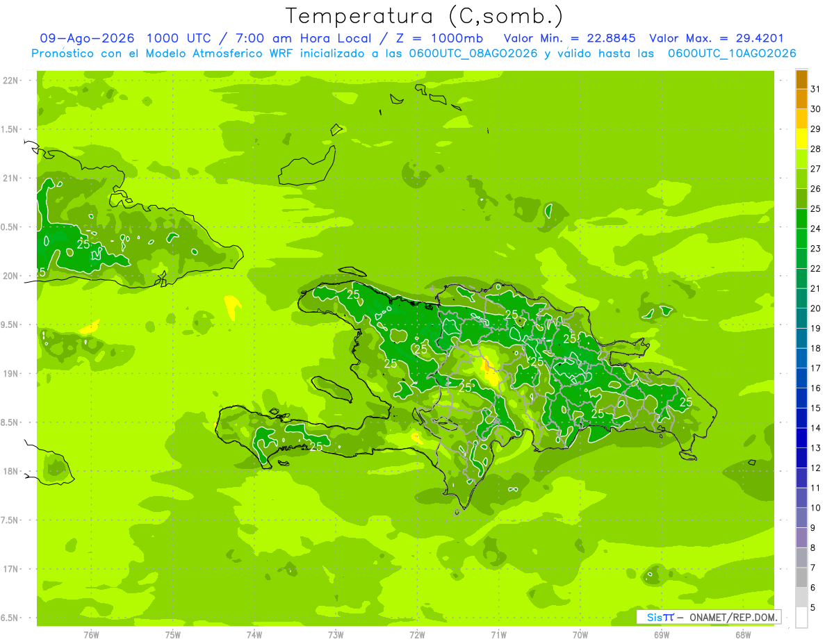Click the latitude axis label 22N
834x644 pixels.
[x=12, y=81]
